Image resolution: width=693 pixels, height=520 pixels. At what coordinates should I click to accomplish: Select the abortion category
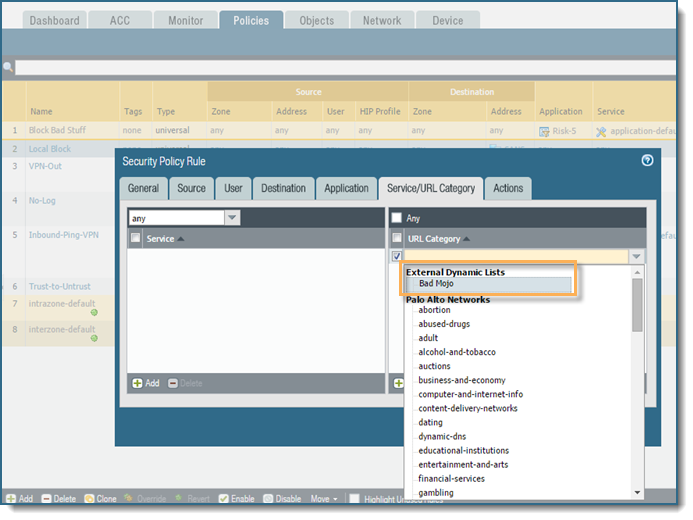coord(434,310)
